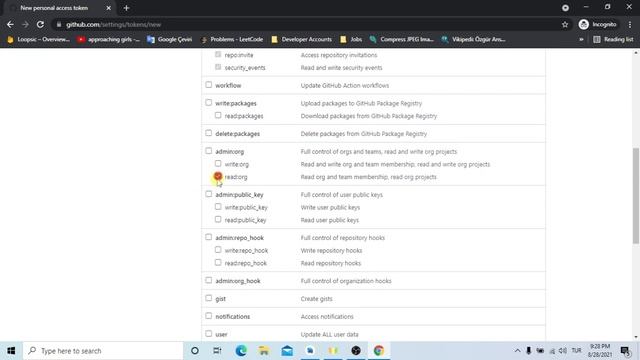Image resolution: width=640 pixels, height=360 pixels.
Task: Open Vikipedi Özgür Ansiklopedi bookmark
Action: pyautogui.click(x=473, y=40)
